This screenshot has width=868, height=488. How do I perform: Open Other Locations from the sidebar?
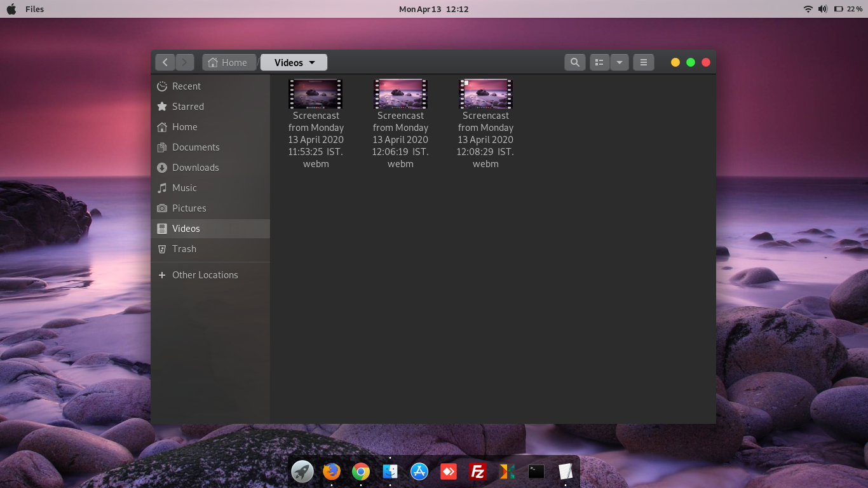(x=205, y=274)
